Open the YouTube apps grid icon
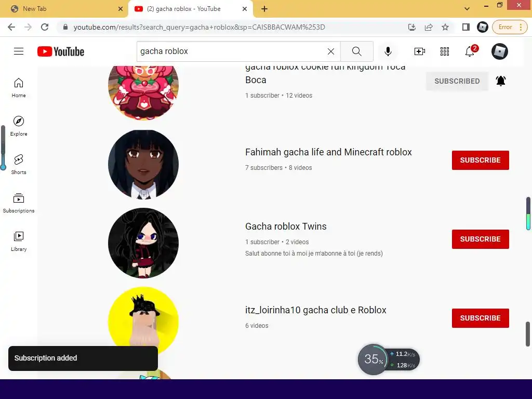The height and width of the screenshot is (399, 532). (x=445, y=51)
